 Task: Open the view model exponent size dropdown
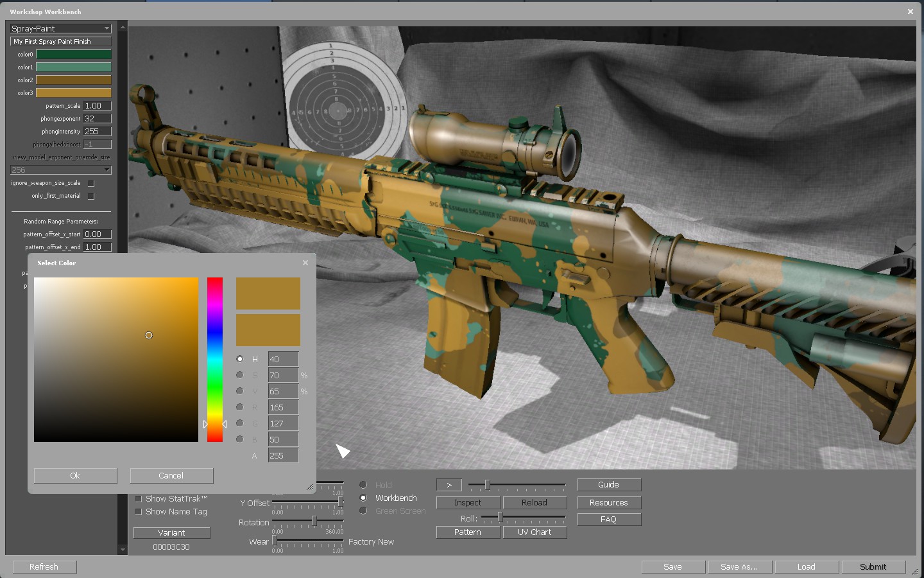pyautogui.click(x=61, y=170)
